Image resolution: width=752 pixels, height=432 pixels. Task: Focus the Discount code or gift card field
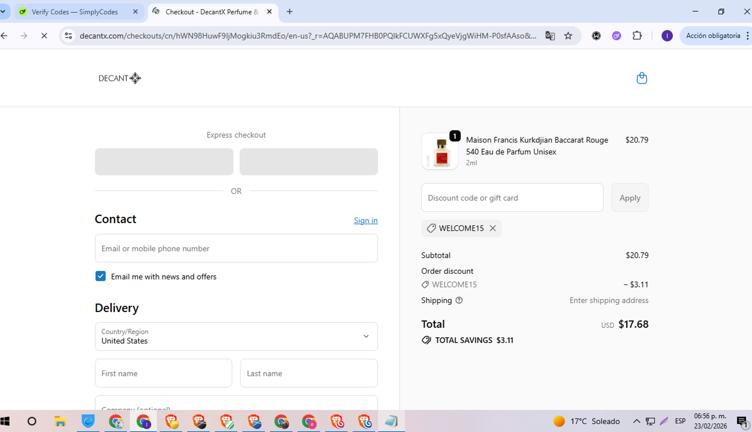(512, 198)
